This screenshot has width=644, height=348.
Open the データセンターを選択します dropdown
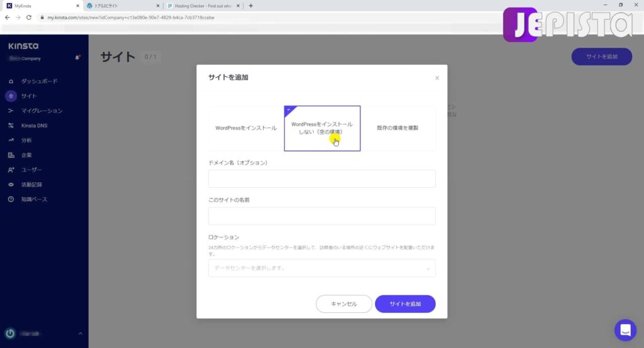pos(321,268)
